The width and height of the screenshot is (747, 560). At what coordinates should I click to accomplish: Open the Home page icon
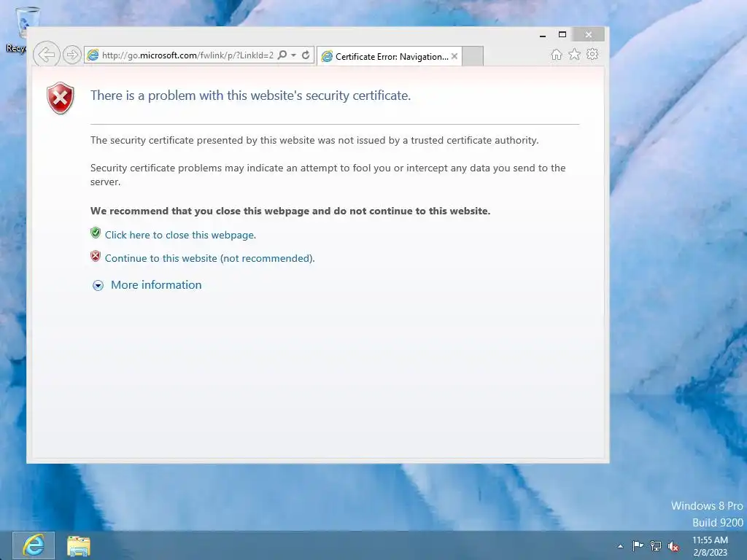556,55
